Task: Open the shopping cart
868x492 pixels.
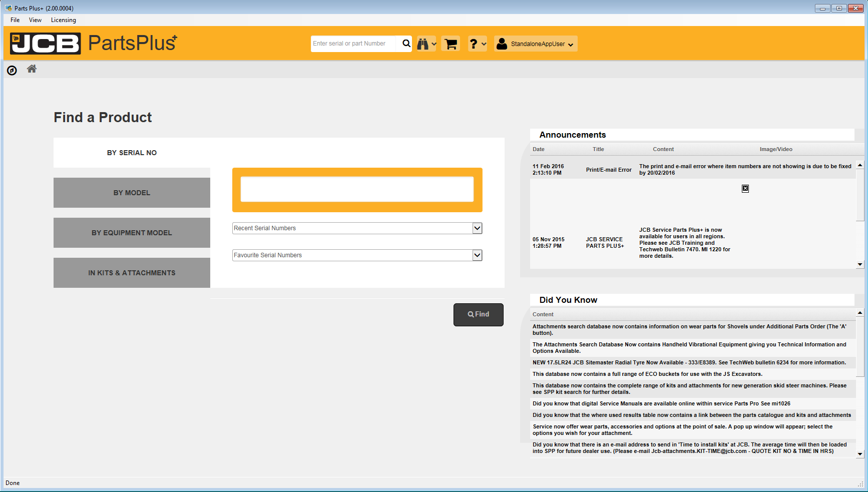Action: [451, 44]
